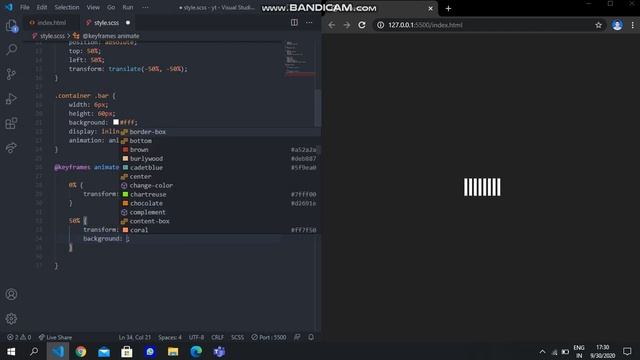Split the editor to the right
640x360 pixels.
[294, 22]
